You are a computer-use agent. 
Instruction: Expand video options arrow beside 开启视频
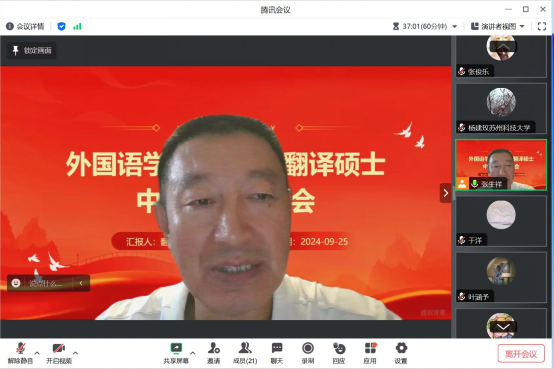pos(75,353)
